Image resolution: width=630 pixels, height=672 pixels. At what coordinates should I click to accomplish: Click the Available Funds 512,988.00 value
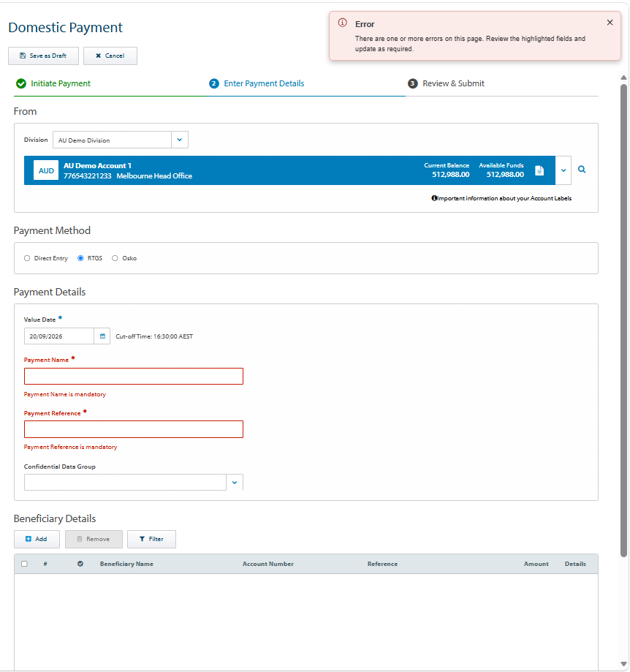click(x=505, y=175)
